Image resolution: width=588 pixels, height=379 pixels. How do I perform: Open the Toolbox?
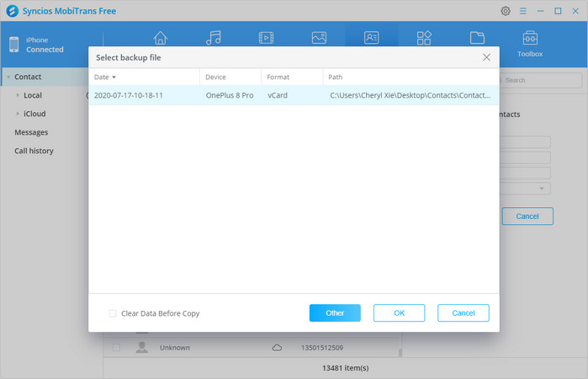(530, 44)
